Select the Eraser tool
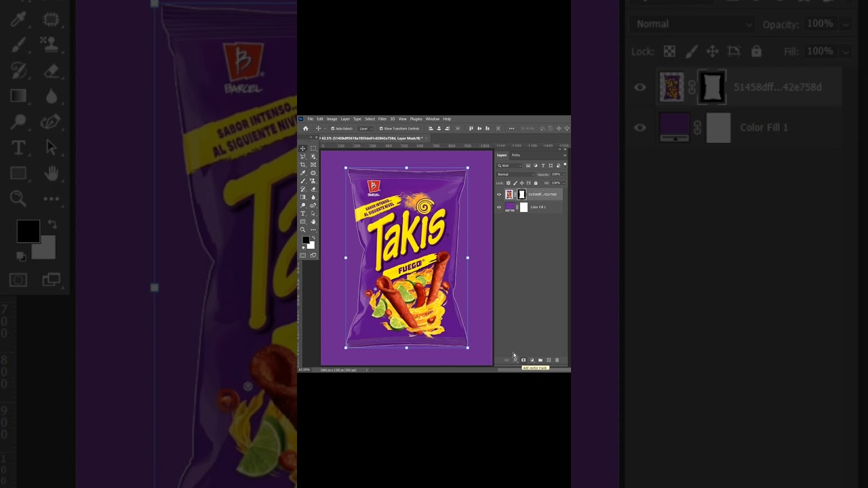Image resolution: width=868 pixels, height=488 pixels. (x=313, y=189)
